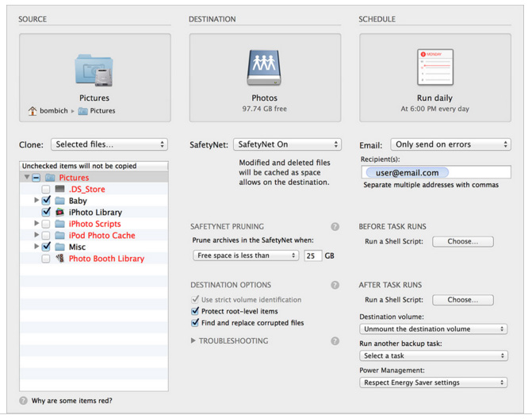
Task: Click Why are some items red link
Action: (71, 401)
